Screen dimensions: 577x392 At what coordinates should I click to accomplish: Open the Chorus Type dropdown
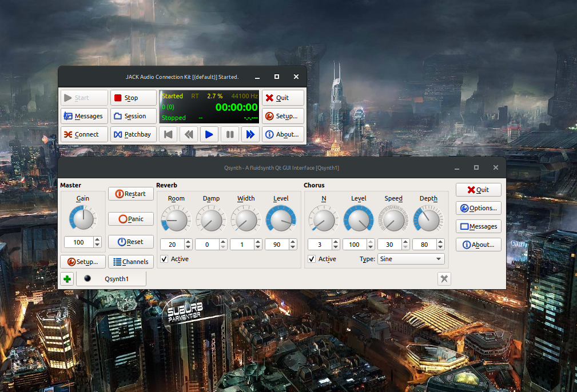[x=411, y=259]
